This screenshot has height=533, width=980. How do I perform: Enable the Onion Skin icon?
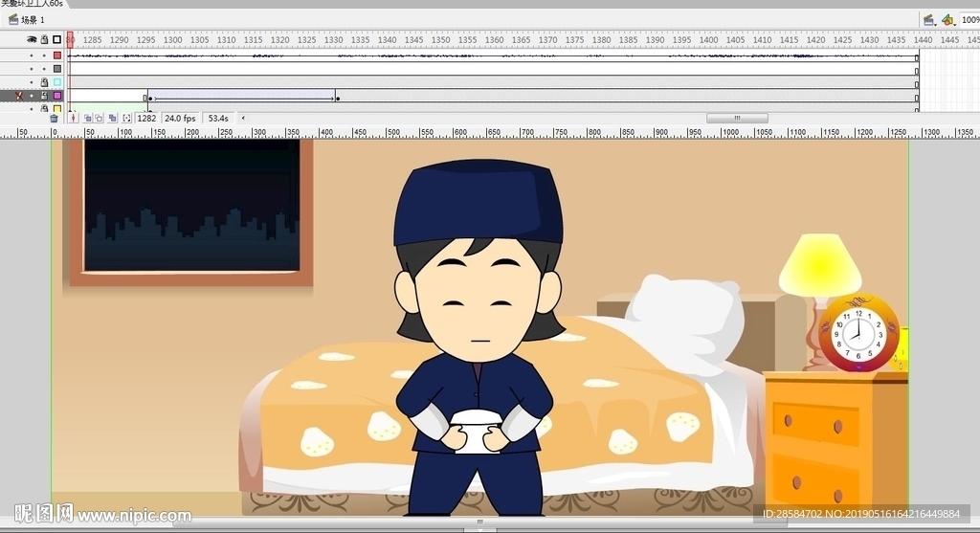pos(87,118)
